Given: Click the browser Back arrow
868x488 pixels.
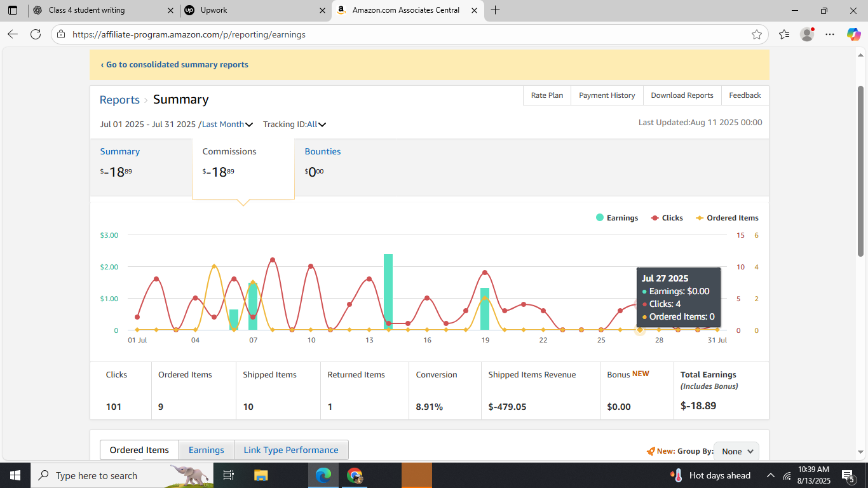Looking at the screenshot, I should click(13, 34).
